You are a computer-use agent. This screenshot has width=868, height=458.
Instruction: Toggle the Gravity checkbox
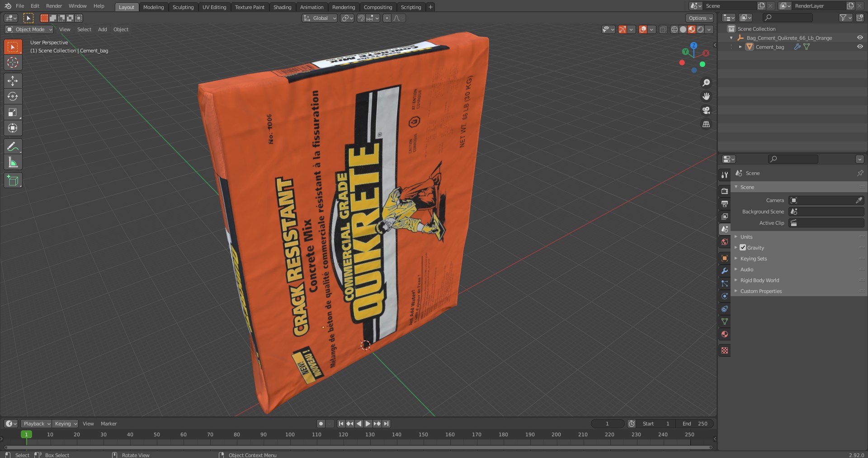click(743, 248)
